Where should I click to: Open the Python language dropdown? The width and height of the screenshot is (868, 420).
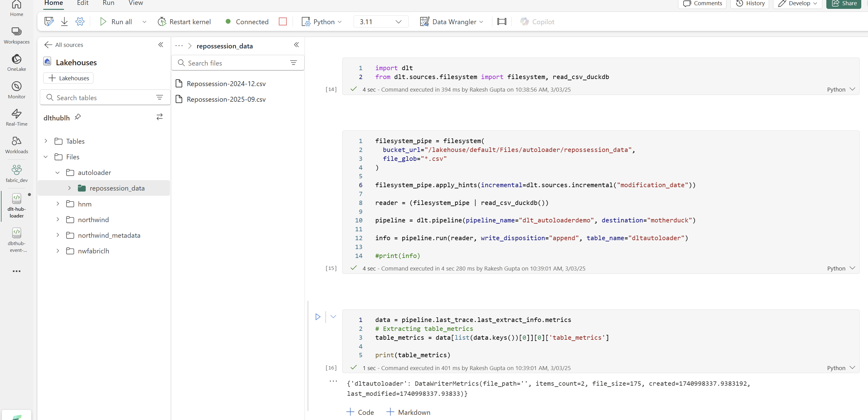click(x=321, y=21)
